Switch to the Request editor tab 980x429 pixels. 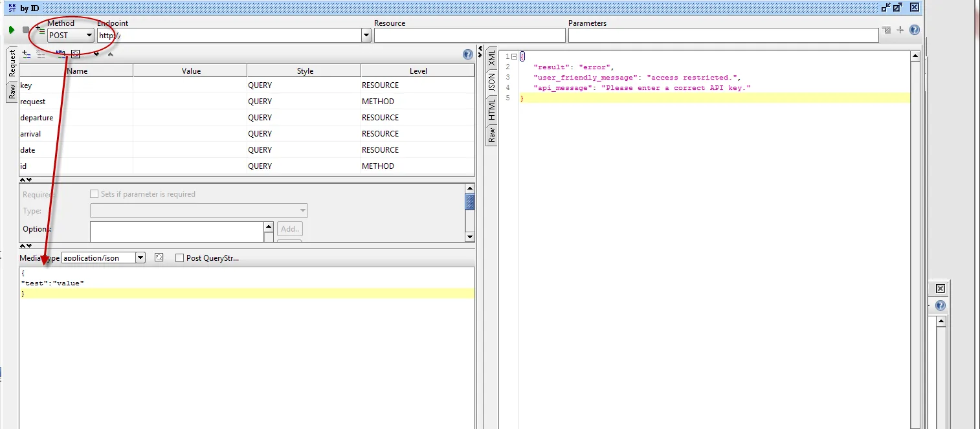coord(12,63)
